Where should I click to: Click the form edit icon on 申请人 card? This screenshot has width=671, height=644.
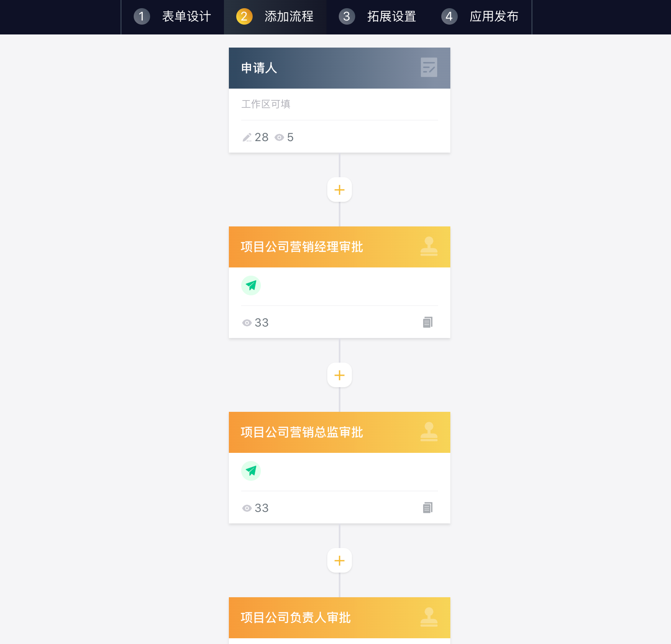[429, 67]
